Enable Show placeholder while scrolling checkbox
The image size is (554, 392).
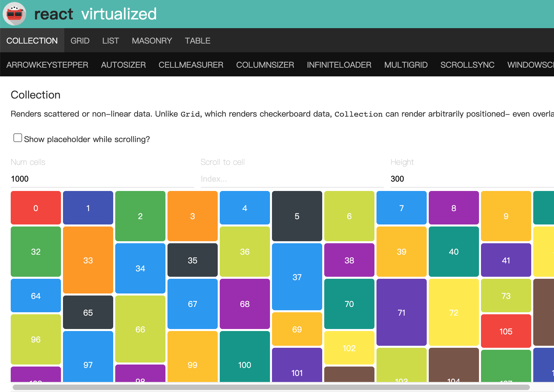coord(18,138)
